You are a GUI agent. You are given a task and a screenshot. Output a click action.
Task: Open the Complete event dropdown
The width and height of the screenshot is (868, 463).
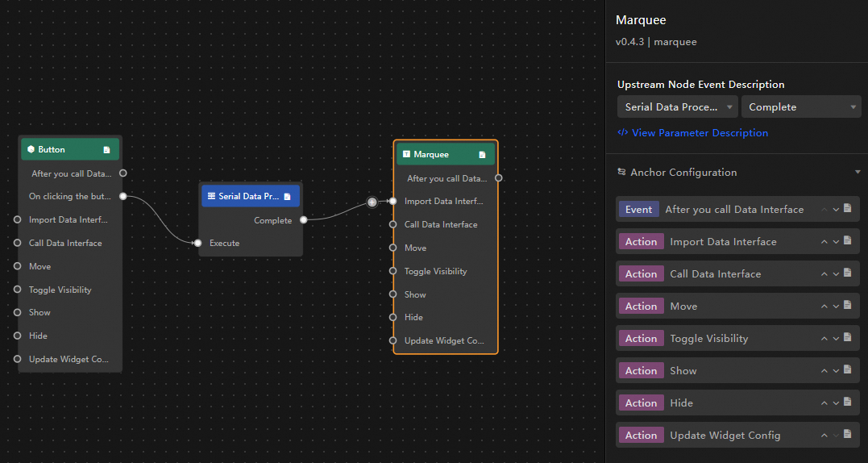801,107
